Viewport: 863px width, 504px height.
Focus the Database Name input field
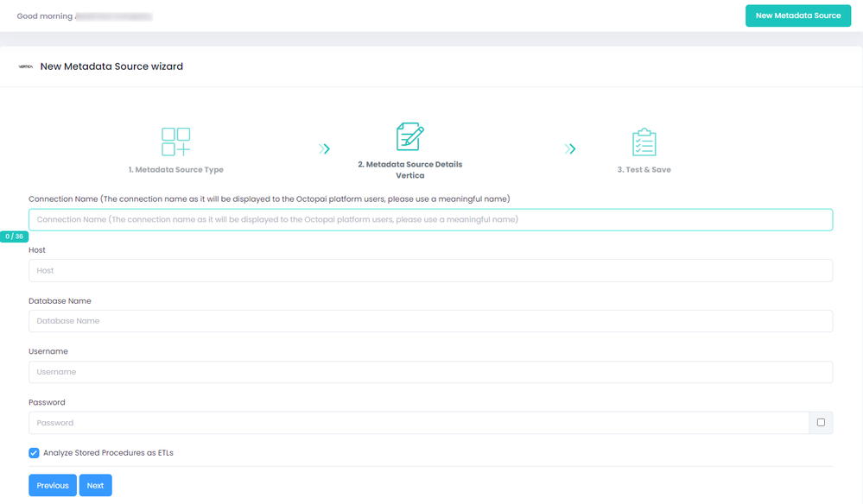430,321
